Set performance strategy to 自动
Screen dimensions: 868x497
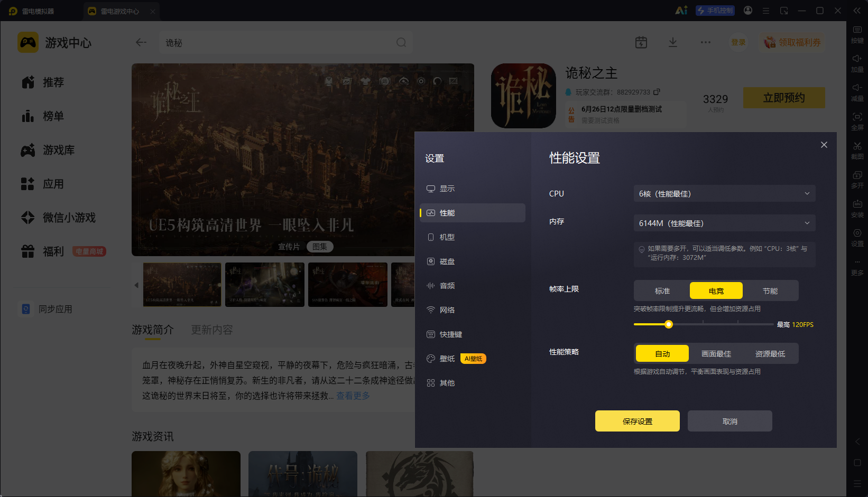662,354
